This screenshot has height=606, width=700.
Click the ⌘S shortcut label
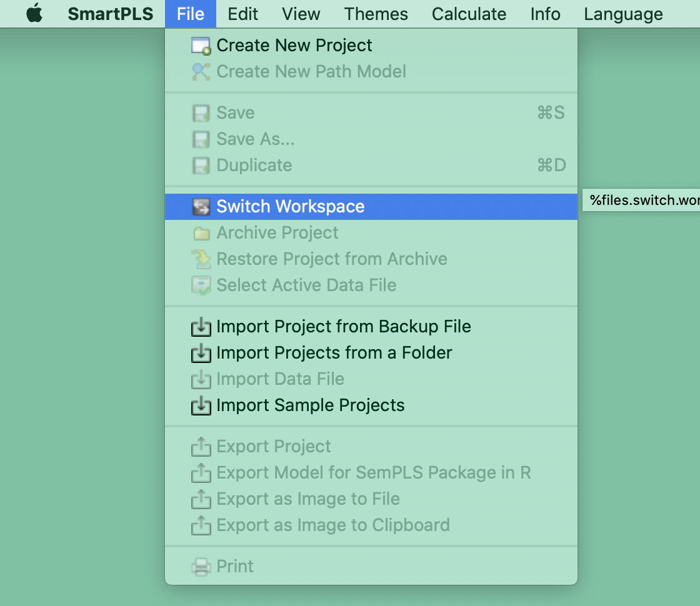click(x=551, y=113)
